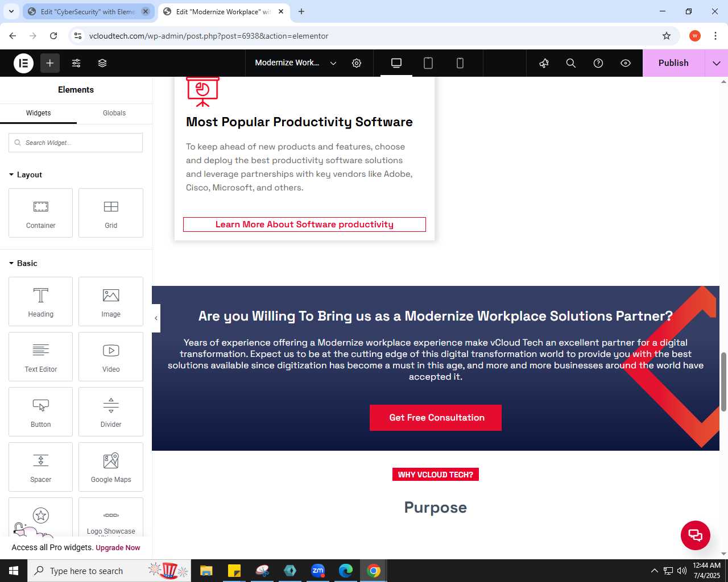Open a new browser tab

click(301, 11)
